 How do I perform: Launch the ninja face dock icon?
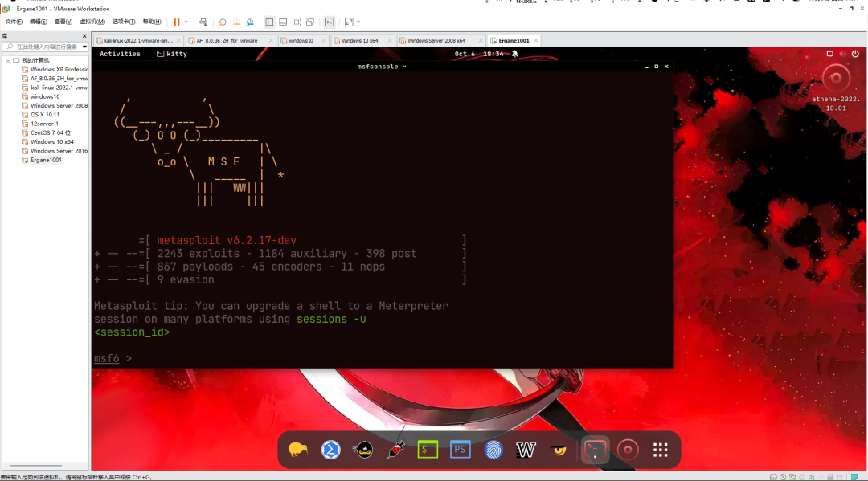363,450
